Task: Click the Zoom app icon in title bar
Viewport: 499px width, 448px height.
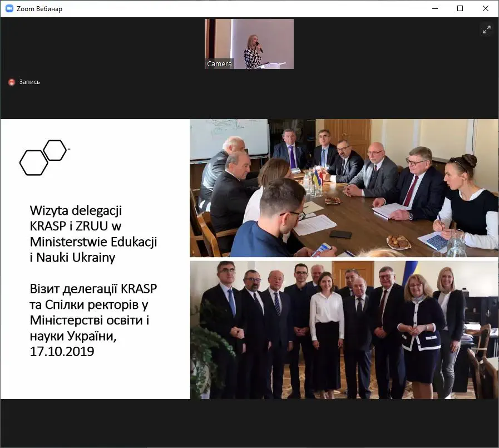Action: (x=9, y=8)
